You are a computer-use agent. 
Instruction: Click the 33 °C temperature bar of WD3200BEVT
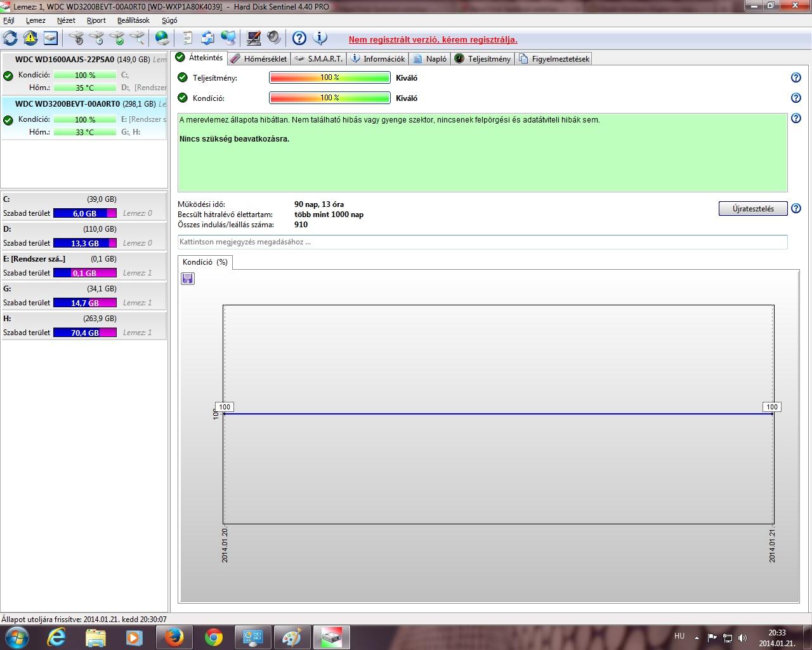click(x=85, y=132)
